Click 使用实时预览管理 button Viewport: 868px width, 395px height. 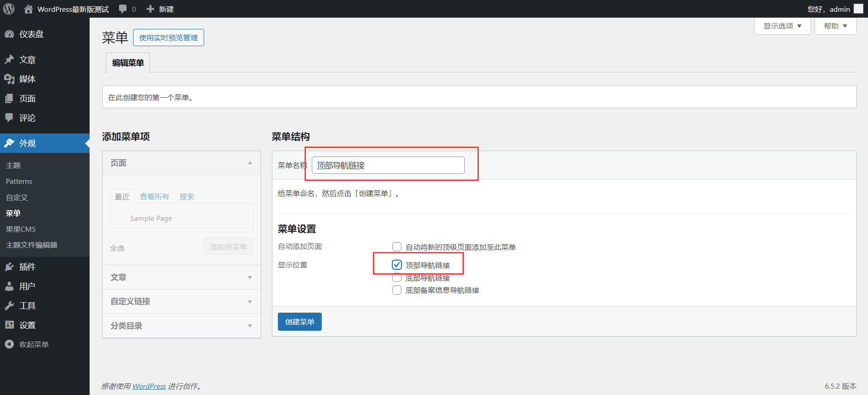[x=168, y=38]
